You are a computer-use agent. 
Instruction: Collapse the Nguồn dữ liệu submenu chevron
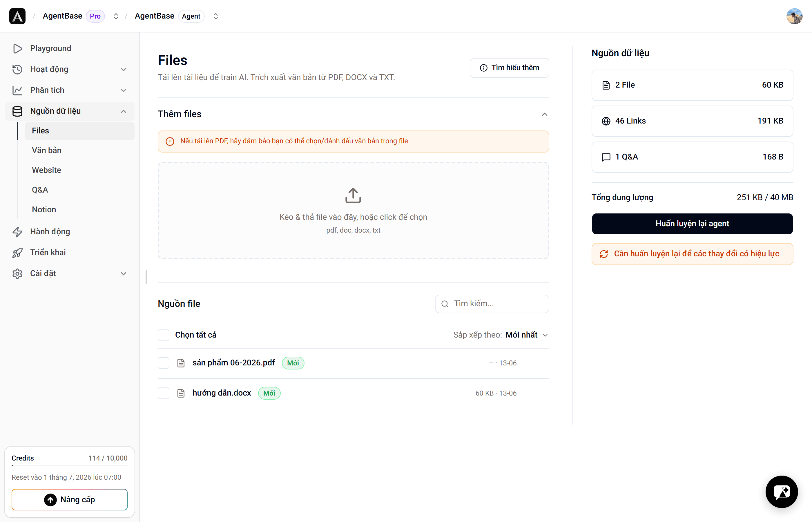[123, 111]
